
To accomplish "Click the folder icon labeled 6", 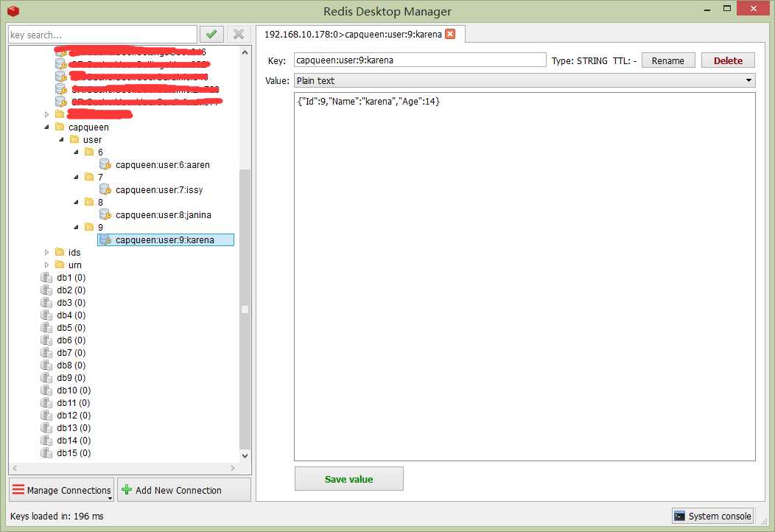I will tap(89, 152).
